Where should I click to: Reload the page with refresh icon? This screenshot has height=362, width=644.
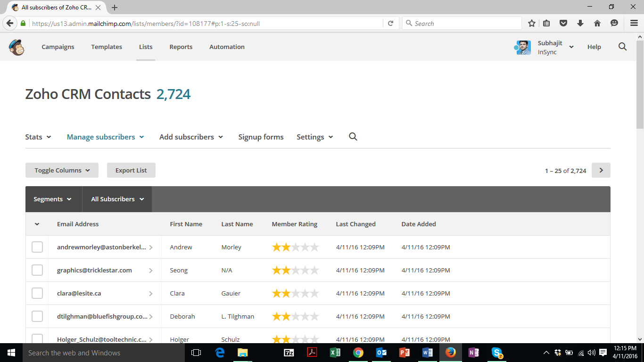(x=390, y=23)
